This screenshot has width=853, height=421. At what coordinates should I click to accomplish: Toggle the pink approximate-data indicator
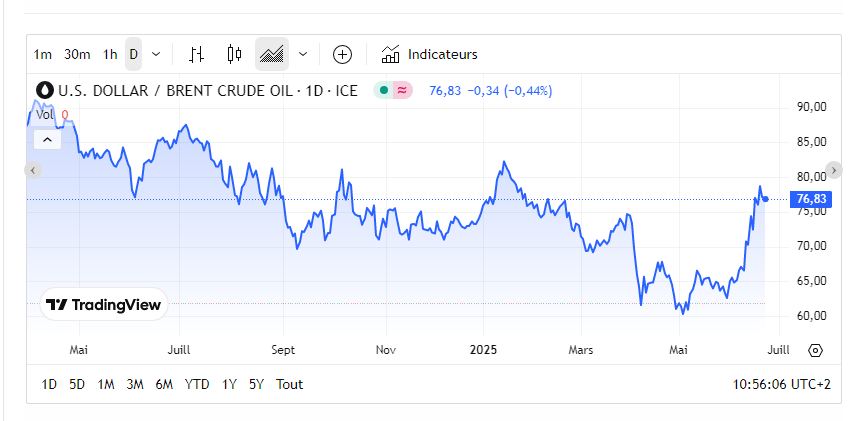pyautogui.click(x=402, y=90)
